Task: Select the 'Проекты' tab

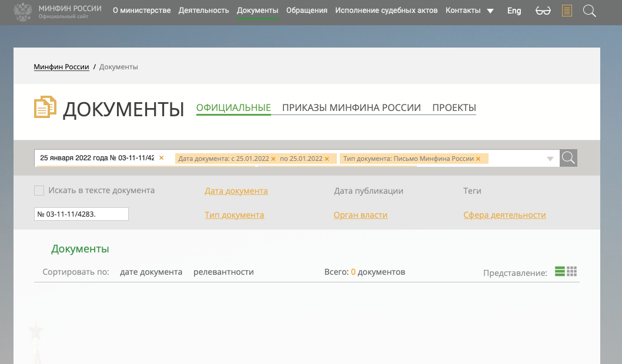Action: point(454,108)
